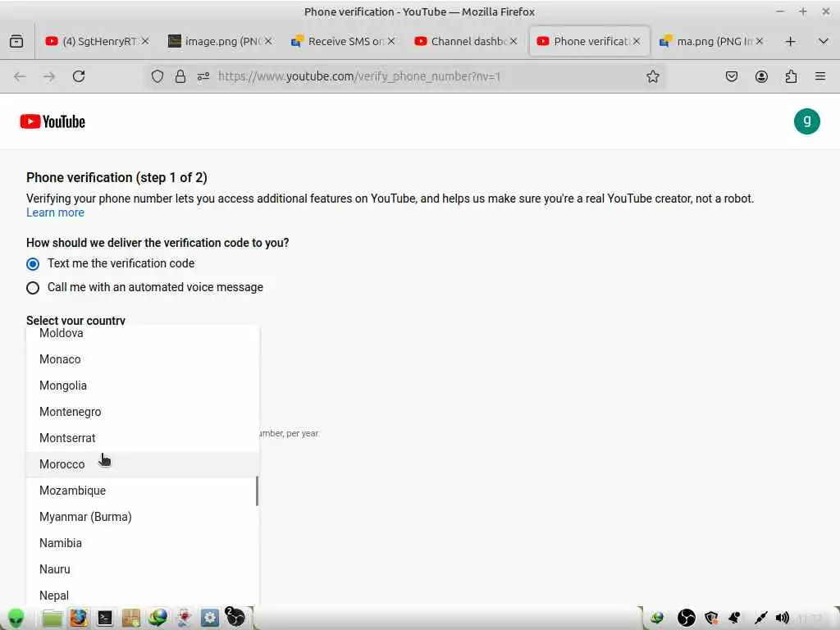The width and height of the screenshot is (840, 630).
Task: Choose Montenegro from the country list
Action: pos(143,412)
